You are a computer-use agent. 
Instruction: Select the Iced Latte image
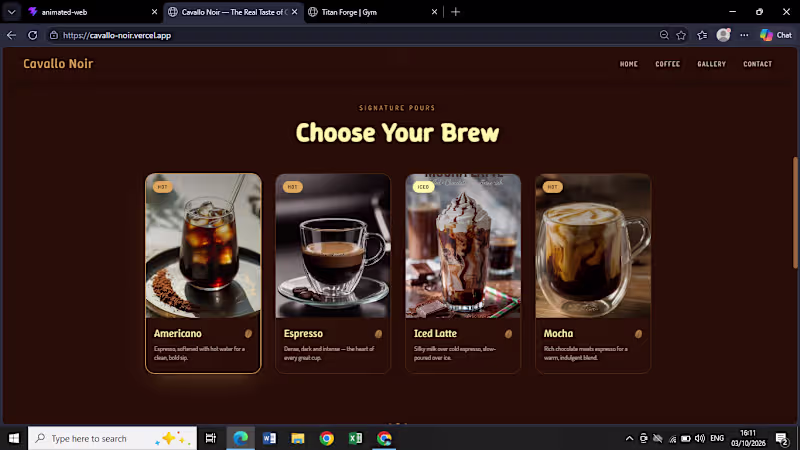[x=463, y=246]
